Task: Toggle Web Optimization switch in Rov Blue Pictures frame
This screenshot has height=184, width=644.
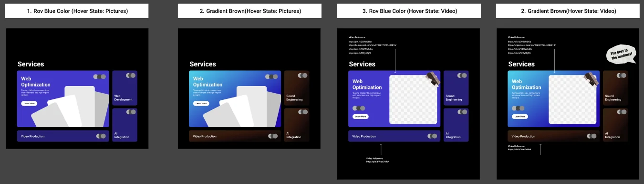Action: pyautogui.click(x=100, y=76)
